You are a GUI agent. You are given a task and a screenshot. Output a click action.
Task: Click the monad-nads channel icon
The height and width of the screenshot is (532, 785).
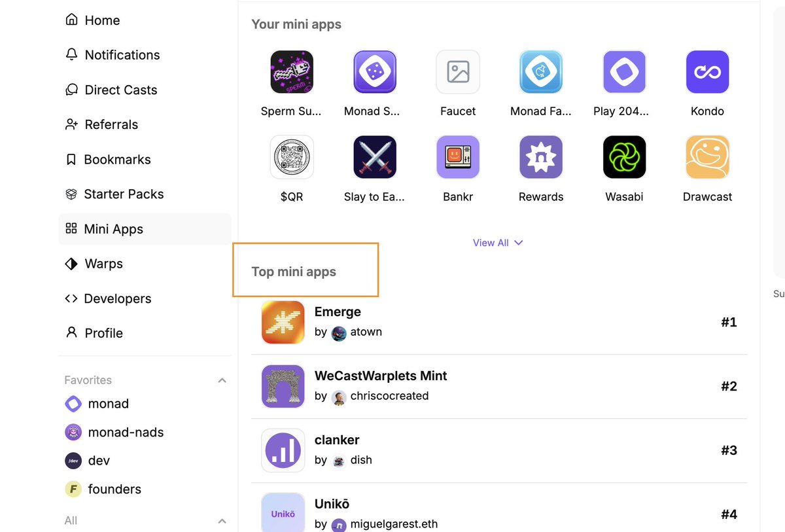[73, 432]
